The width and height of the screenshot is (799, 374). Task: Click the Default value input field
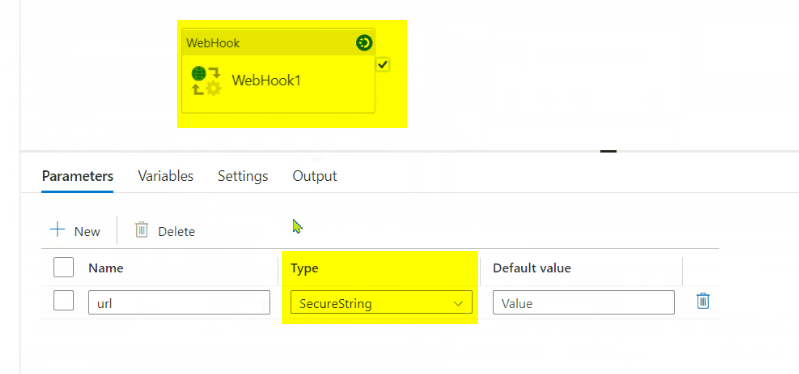tap(583, 303)
